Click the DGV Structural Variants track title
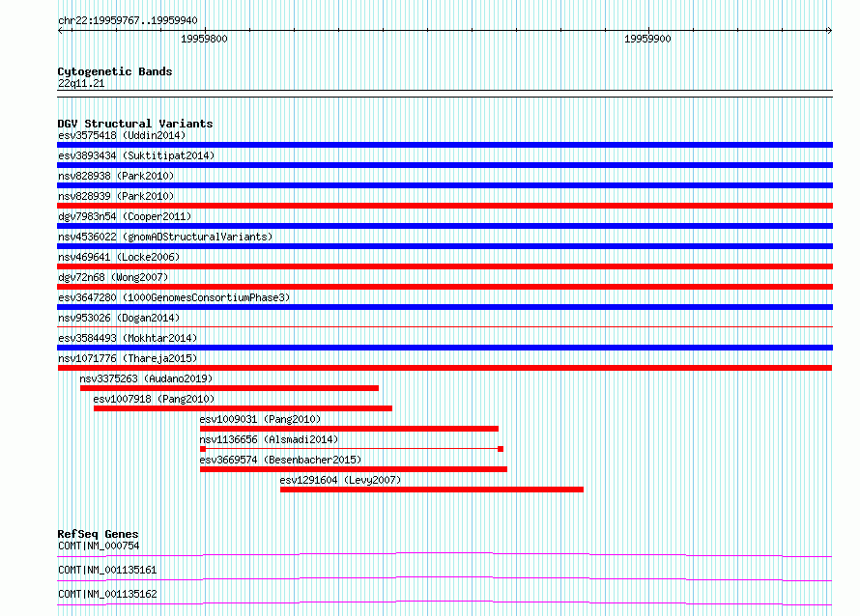The height and width of the screenshot is (616, 860). click(x=135, y=124)
